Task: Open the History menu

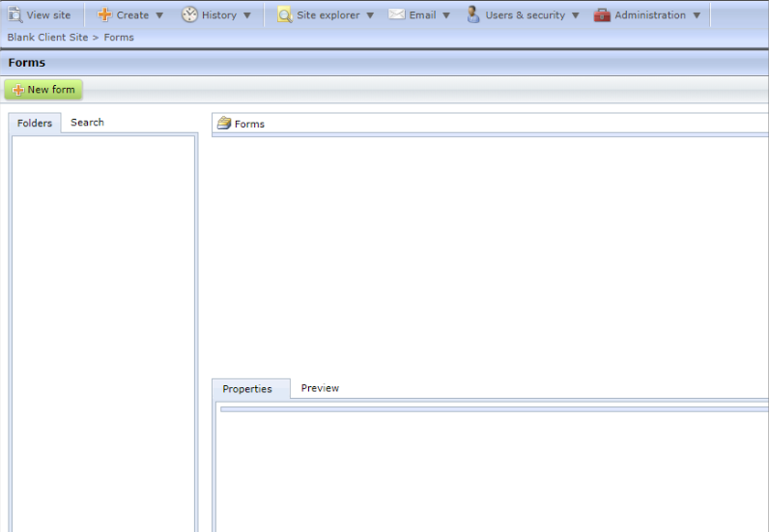Action: click(216, 14)
